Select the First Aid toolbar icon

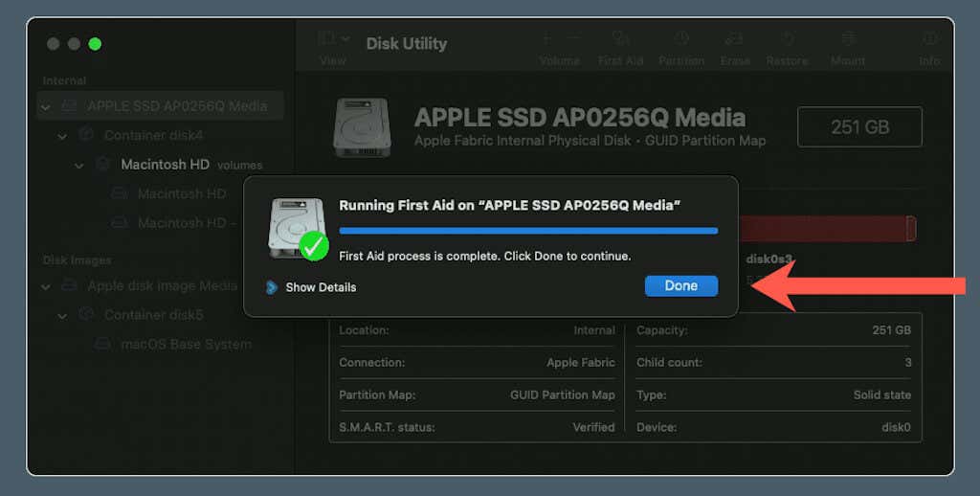[620, 39]
